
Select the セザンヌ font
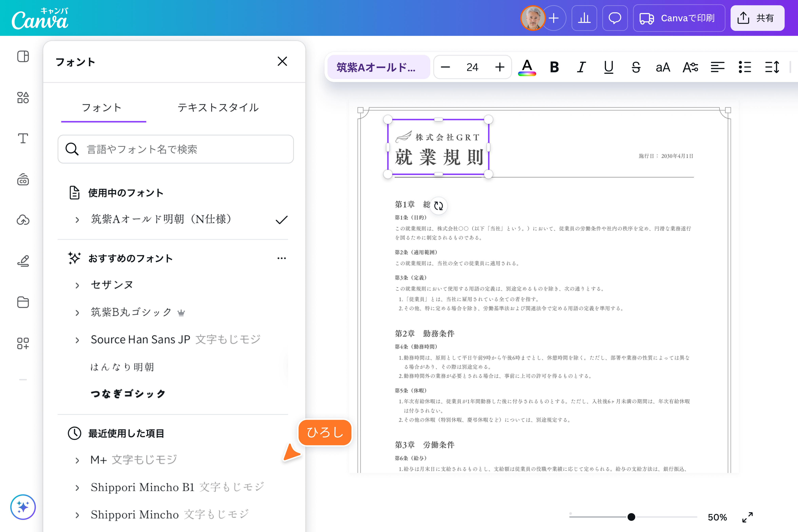tap(112, 285)
